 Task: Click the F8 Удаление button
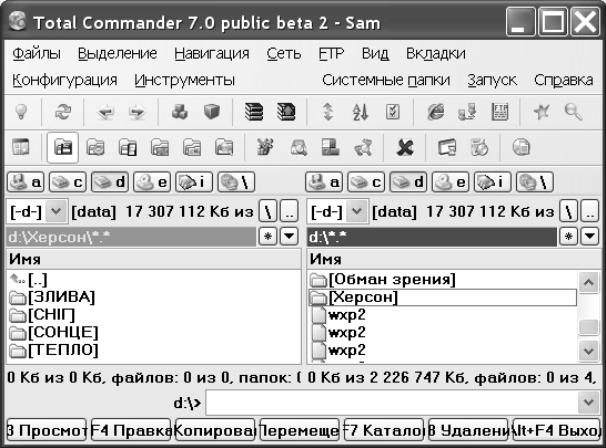[468, 430]
